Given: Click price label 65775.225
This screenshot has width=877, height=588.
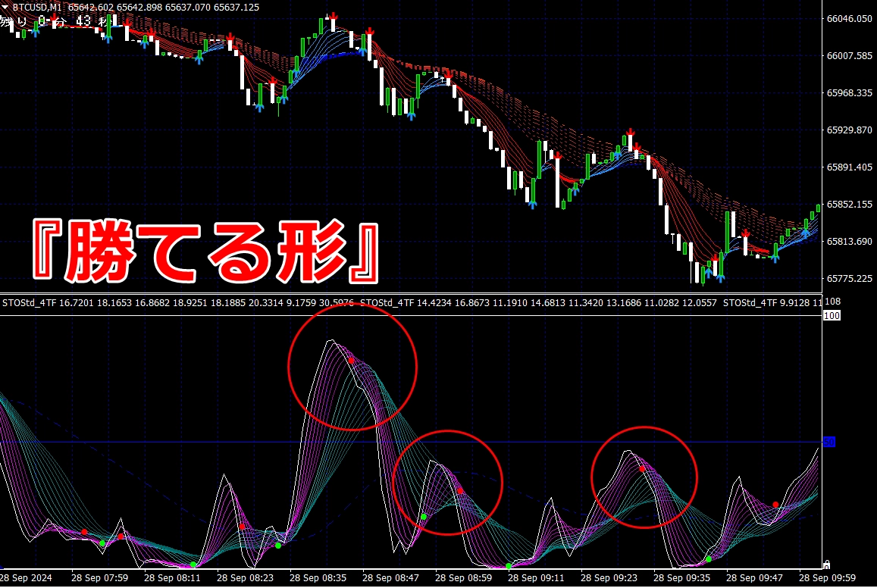Looking at the screenshot, I should click(849, 278).
